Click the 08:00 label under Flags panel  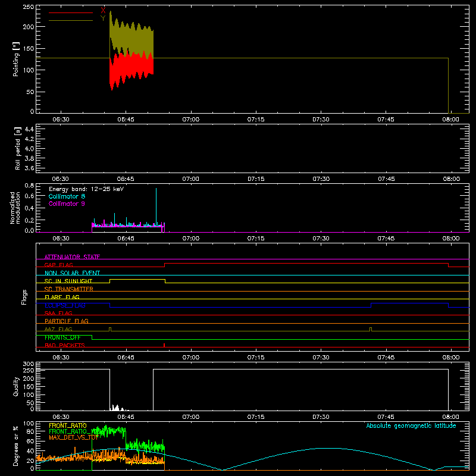[x=451, y=358]
